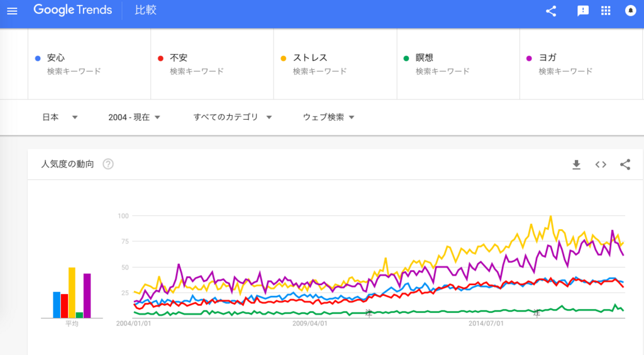644x355 pixels.
Task: Click the share icon in header
Action: 551,11
